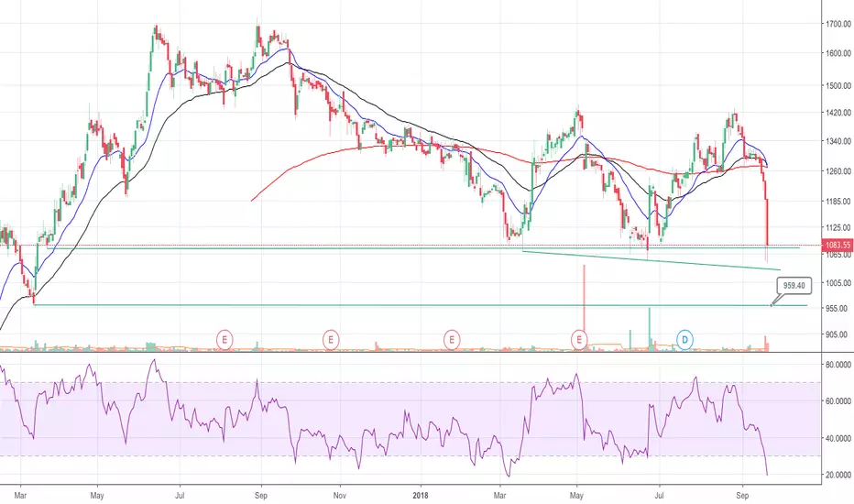This screenshot has height=504, width=854.
Task: Click the 1125.00 price axis label
Action: point(838,228)
